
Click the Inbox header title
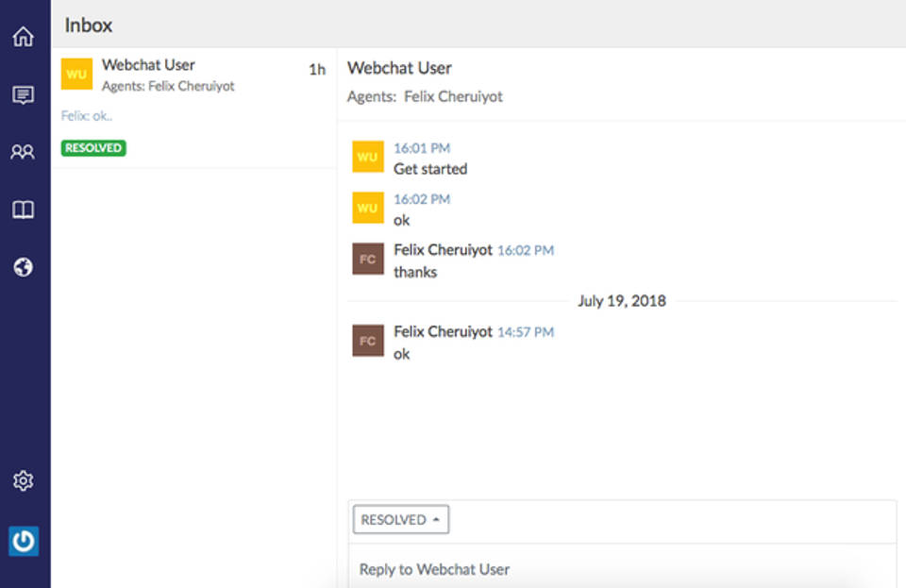pos(89,25)
